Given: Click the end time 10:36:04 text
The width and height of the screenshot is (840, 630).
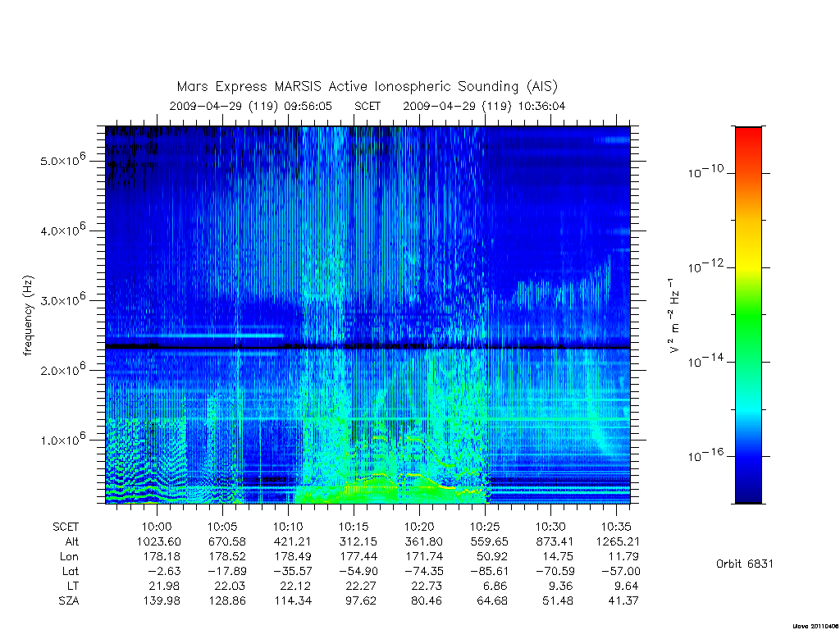Looking at the screenshot, I should pyautogui.click(x=541, y=106).
